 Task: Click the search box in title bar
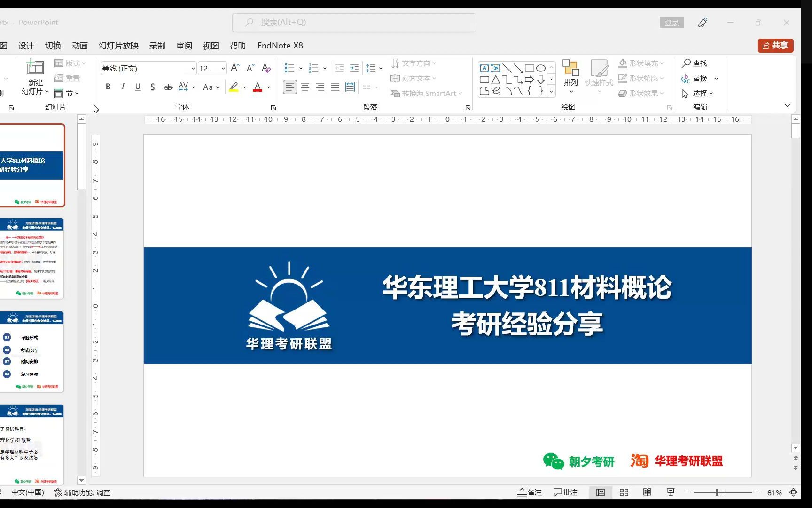point(354,22)
